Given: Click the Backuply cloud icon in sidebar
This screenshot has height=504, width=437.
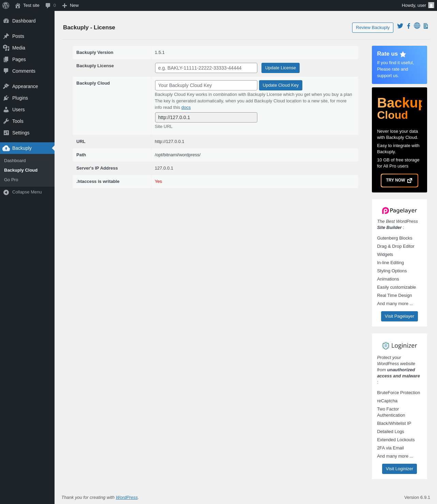Looking at the screenshot, I should [6, 148].
